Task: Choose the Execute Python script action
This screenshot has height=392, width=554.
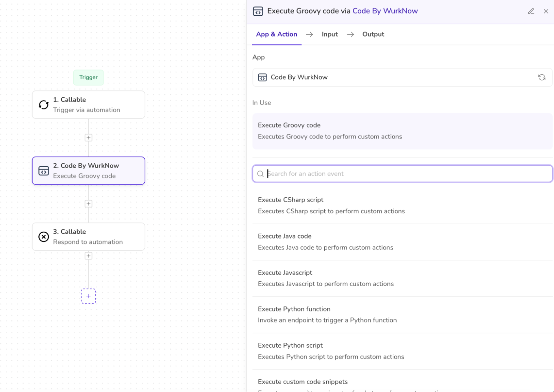Action: (x=402, y=351)
